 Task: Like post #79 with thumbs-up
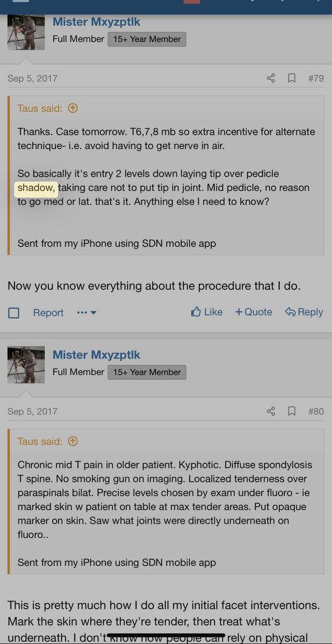click(x=207, y=312)
